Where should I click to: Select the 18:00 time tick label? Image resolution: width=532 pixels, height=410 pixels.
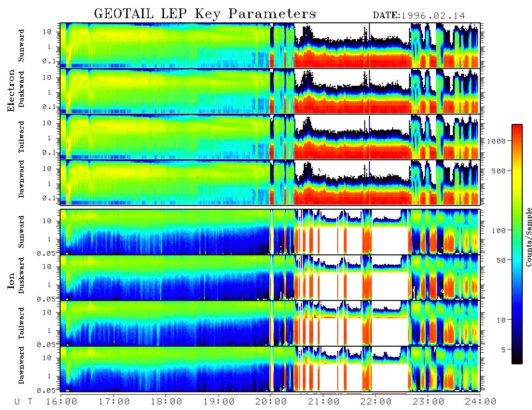click(x=167, y=402)
